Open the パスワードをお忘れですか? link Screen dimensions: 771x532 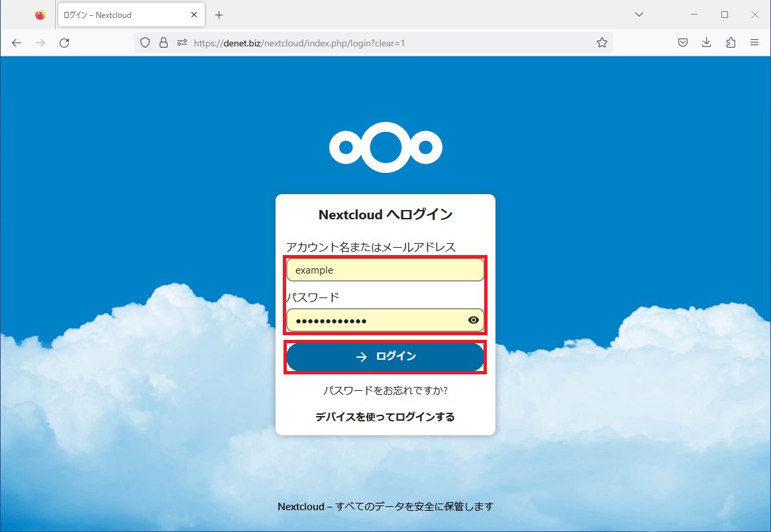[385, 390]
